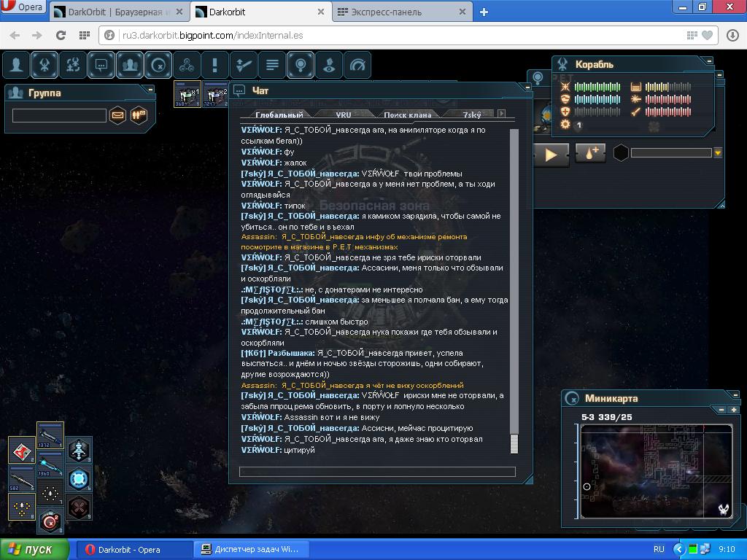The image size is (747, 560).
Task: Open the exclamation mark quests icon
Action: coord(215,64)
